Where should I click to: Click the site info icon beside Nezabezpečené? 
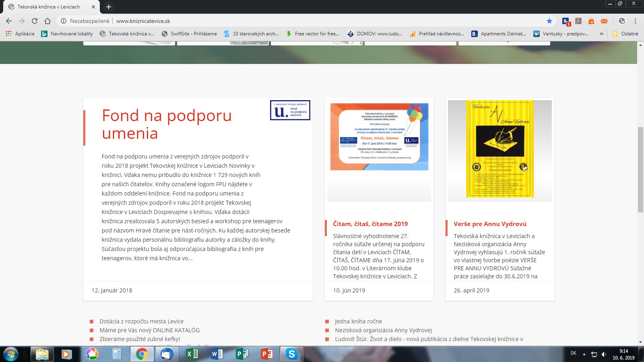coord(63,21)
